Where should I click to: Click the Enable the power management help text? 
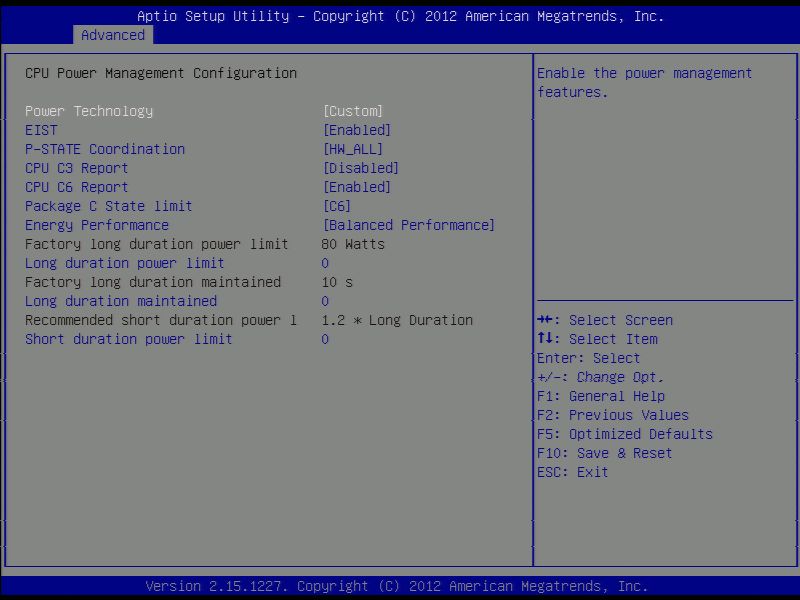click(x=644, y=83)
